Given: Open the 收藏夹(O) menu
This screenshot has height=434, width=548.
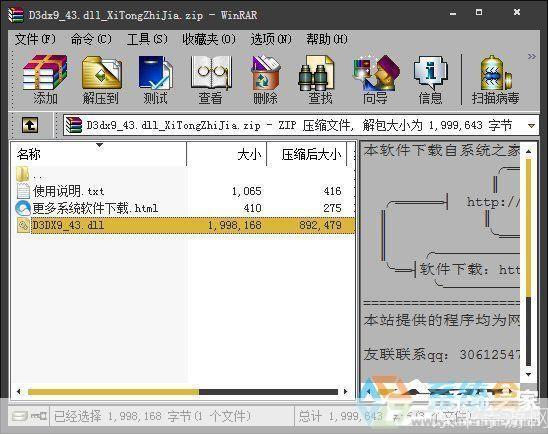Looking at the screenshot, I should tap(209, 39).
